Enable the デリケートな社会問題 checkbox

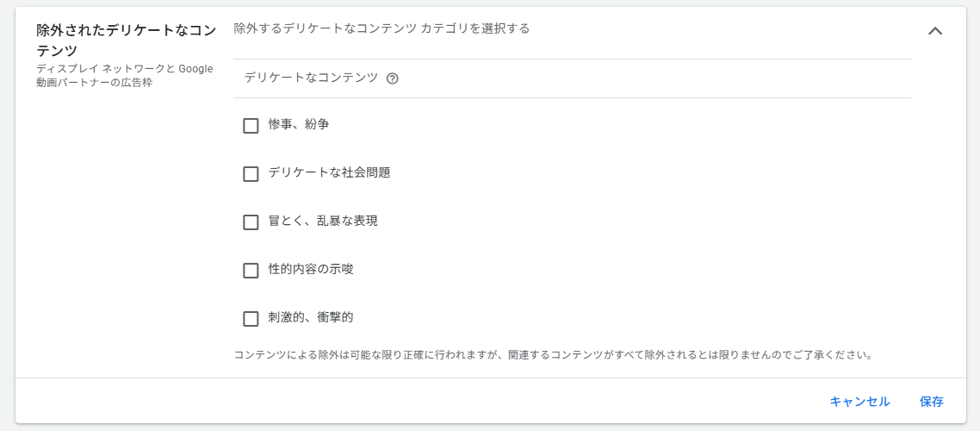[x=251, y=174]
